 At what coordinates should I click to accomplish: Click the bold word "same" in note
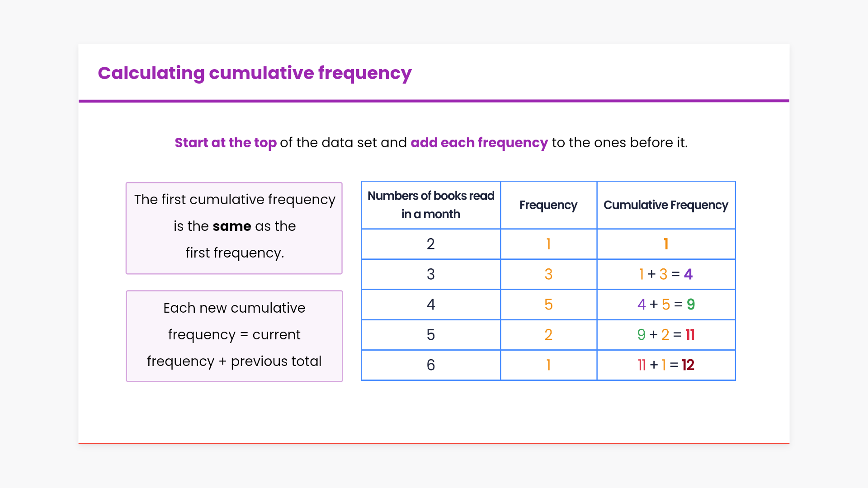coord(232,226)
